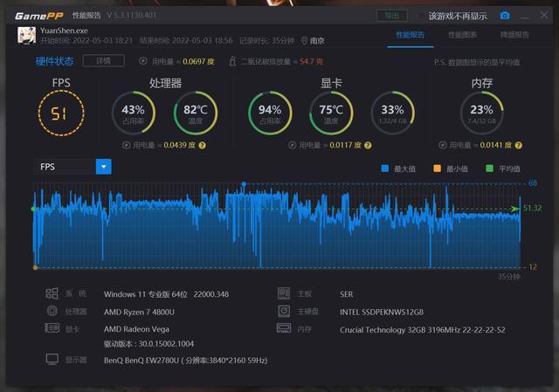The height and width of the screenshot is (392, 559).
Task: Click the 12 min value label
Action: (x=533, y=267)
